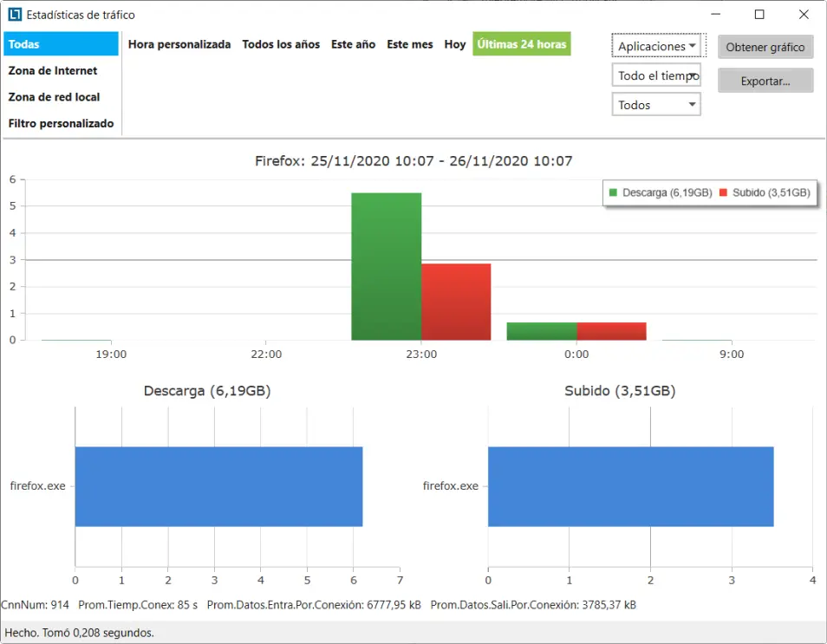This screenshot has height=644, width=827.
Task: Open the Todos dropdown
Action: click(x=656, y=104)
